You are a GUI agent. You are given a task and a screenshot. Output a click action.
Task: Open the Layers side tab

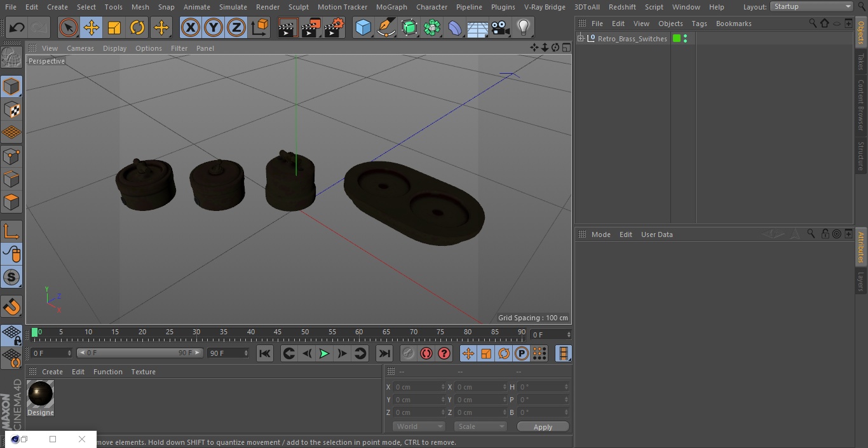click(x=861, y=282)
